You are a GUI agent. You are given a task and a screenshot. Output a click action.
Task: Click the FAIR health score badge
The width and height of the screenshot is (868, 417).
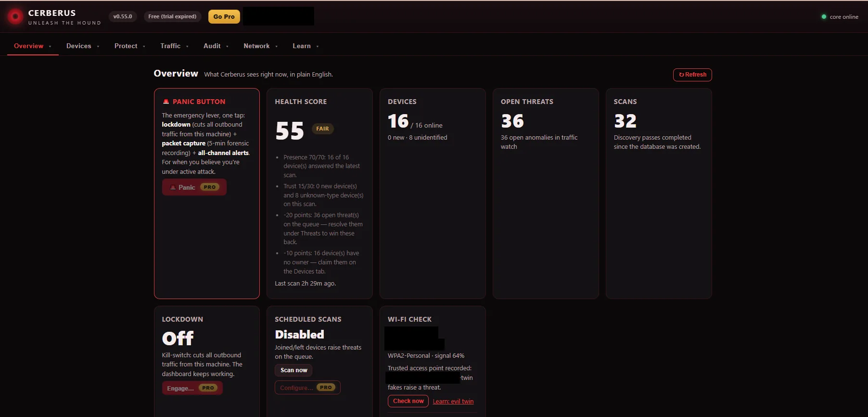click(x=323, y=129)
